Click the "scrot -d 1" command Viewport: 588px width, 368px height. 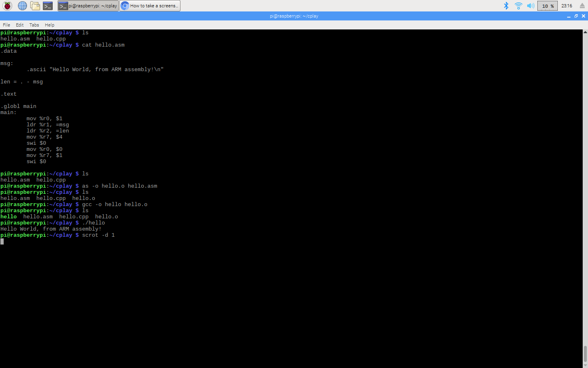pos(98,235)
